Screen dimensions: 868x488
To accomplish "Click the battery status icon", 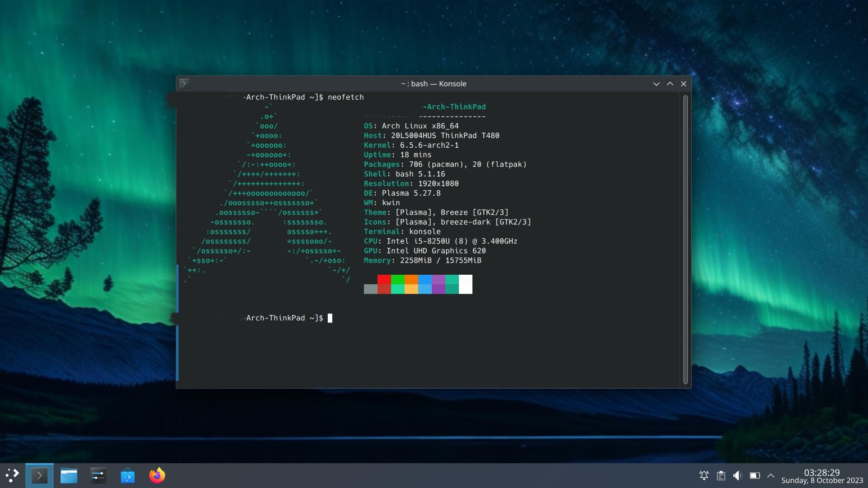I will [x=755, y=475].
